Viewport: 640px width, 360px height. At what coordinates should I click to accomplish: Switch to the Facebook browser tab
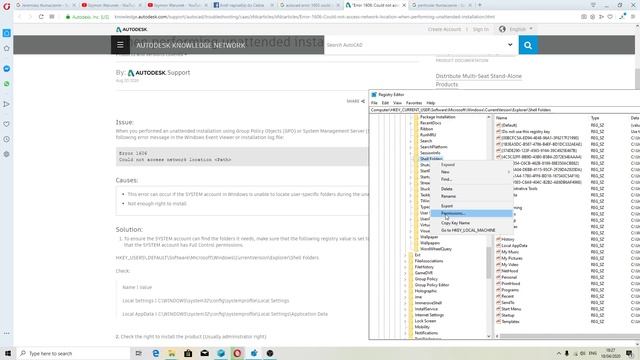(242, 5)
